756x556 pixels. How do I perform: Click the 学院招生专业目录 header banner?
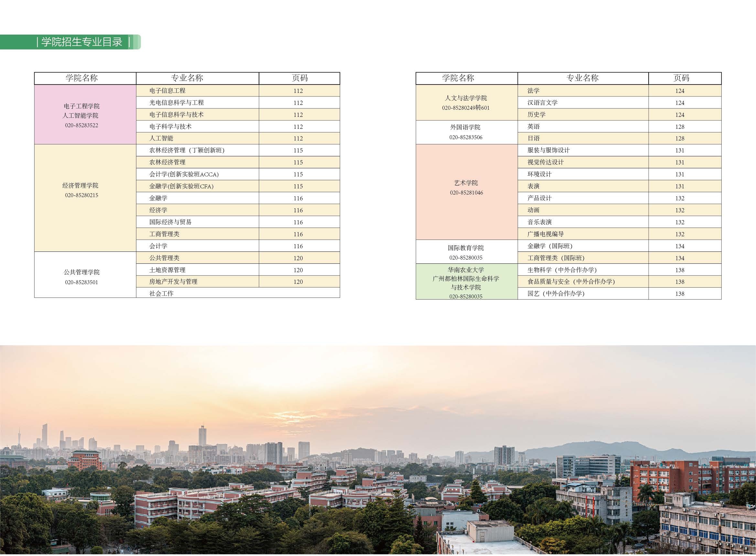tap(81, 42)
